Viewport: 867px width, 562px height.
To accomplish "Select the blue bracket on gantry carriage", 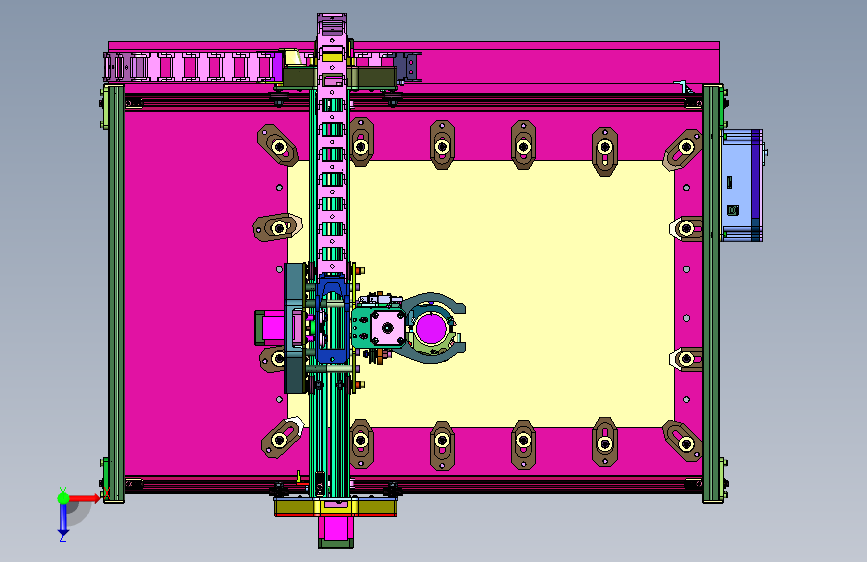I will coord(333,321).
